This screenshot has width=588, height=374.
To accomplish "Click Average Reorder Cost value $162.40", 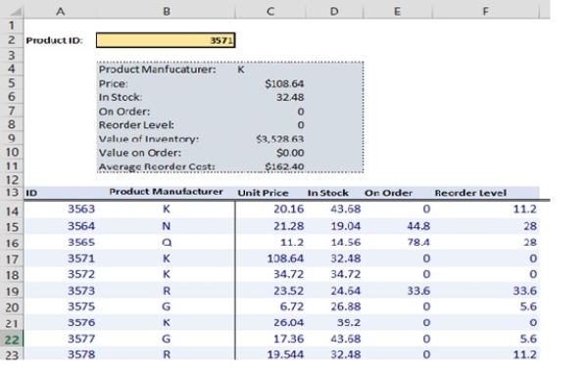I will tap(284, 166).
